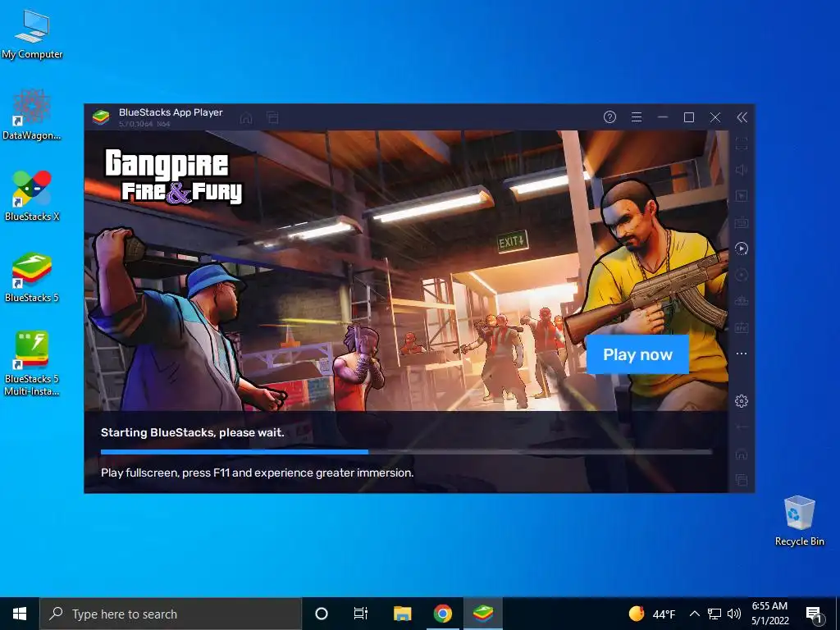Select the Recycle Bin desktop icon
The height and width of the screenshot is (630, 840).
799,521
